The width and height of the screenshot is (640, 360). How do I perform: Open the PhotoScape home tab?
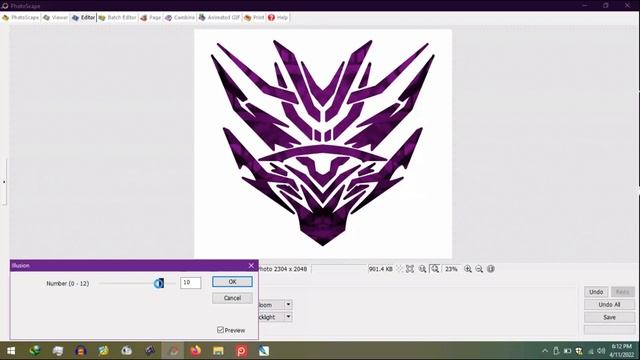click(20, 18)
